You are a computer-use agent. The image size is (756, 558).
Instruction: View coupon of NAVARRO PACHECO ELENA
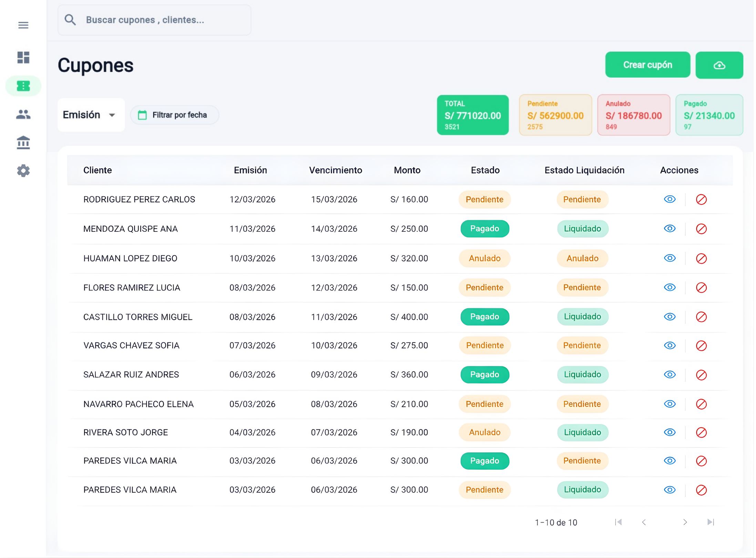coord(670,404)
